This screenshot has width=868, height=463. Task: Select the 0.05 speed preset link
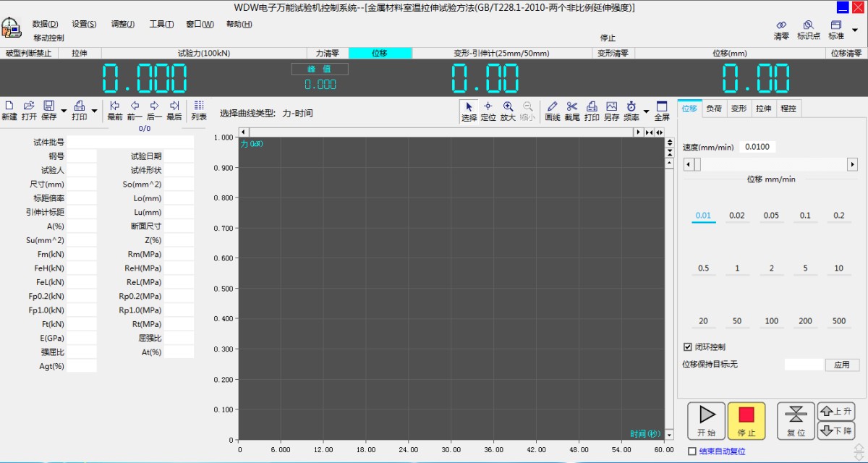(x=771, y=215)
